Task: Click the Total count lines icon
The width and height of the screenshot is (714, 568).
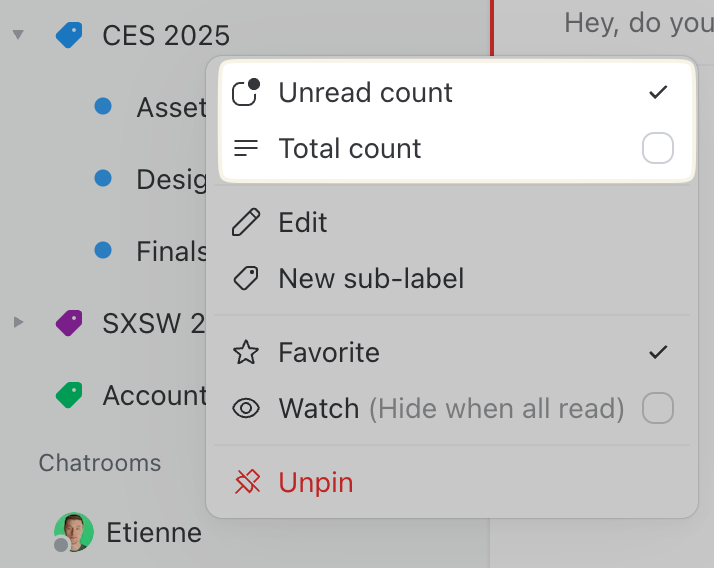Action: tap(246, 149)
